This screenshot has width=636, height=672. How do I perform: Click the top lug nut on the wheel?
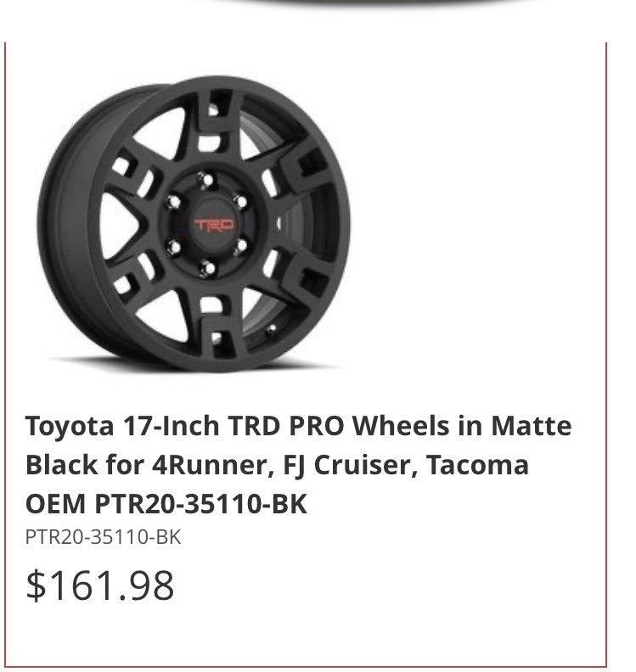(x=206, y=180)
